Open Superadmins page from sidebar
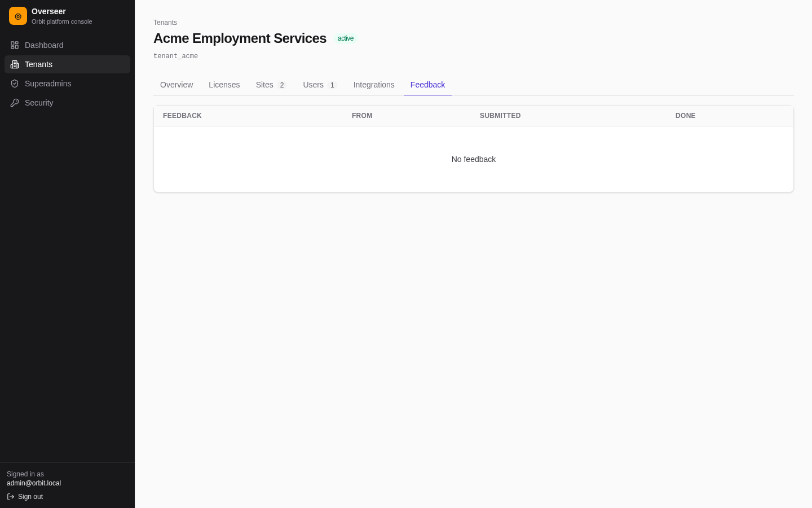 [67, 84]
